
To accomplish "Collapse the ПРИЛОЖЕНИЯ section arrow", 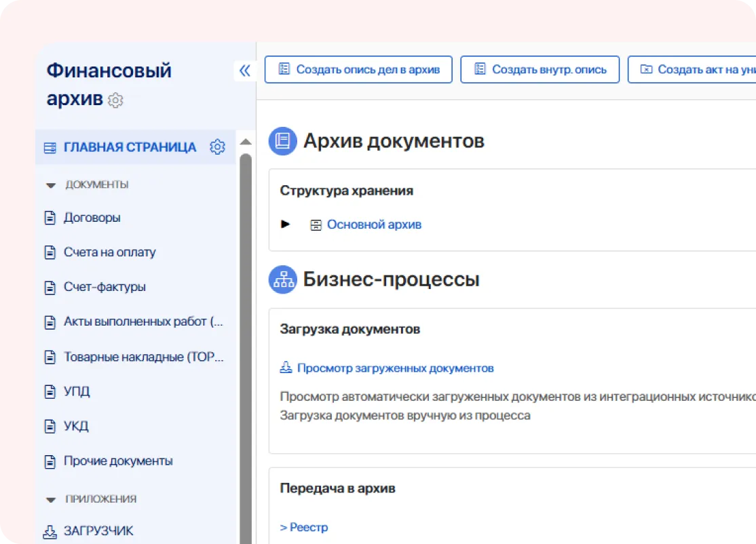I will (52, 499).
